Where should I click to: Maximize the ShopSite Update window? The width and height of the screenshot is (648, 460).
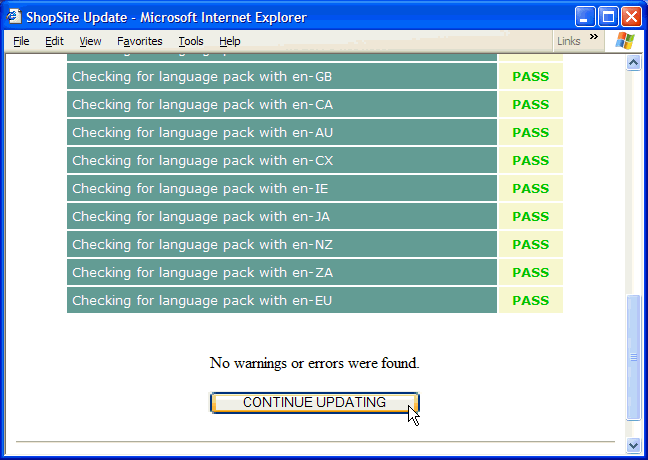[608, 16]
